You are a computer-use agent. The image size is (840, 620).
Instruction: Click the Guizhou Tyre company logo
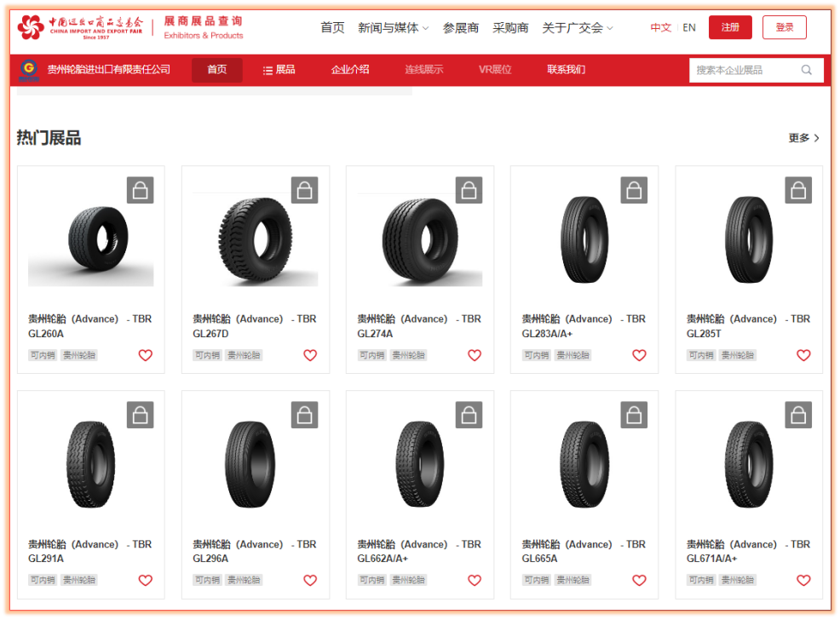(29, 70)
